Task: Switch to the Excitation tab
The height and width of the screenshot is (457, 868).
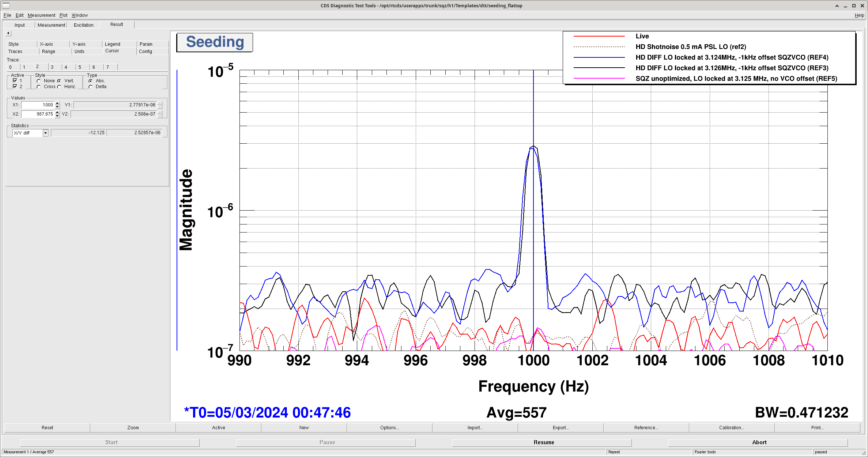Action: click(83, 25)
